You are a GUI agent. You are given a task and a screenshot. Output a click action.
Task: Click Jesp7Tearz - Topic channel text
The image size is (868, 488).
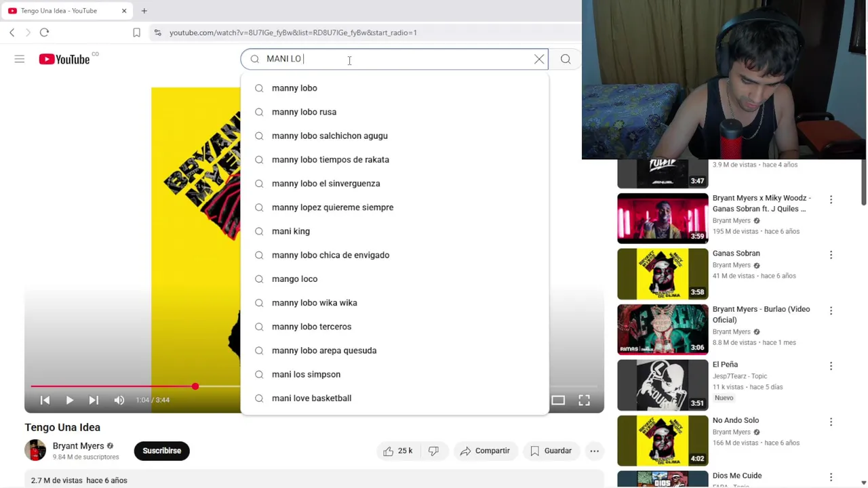tap(740, 376)
